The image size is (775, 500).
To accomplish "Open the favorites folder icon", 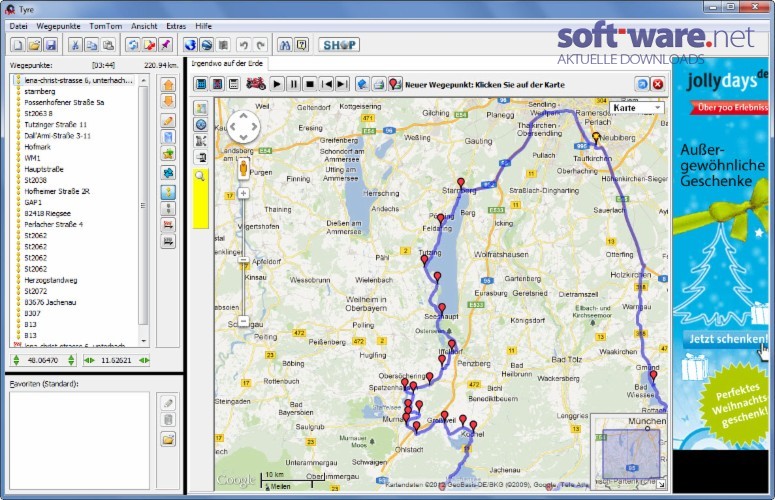I will pyautogui.click(x=168, y=439).
